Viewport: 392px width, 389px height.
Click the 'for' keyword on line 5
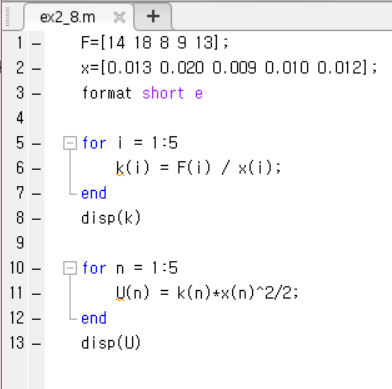coord(94,143)
